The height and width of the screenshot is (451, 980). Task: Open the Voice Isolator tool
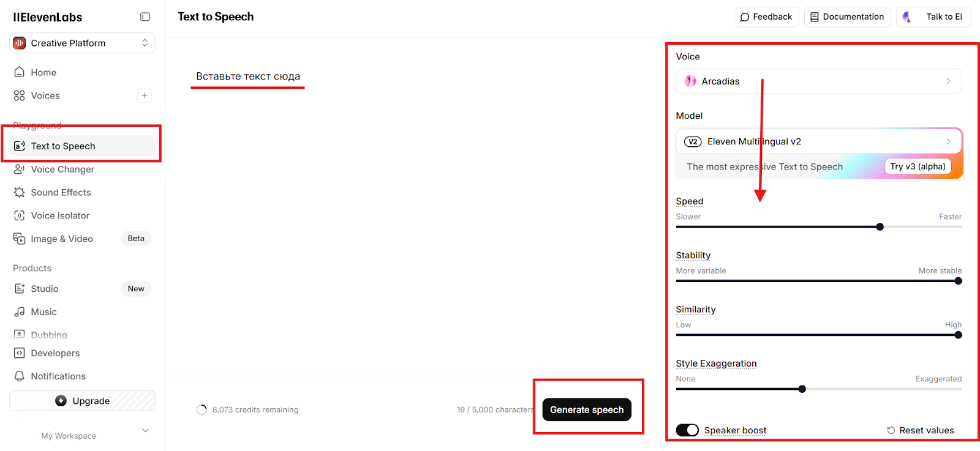click(x=59, y=215)
